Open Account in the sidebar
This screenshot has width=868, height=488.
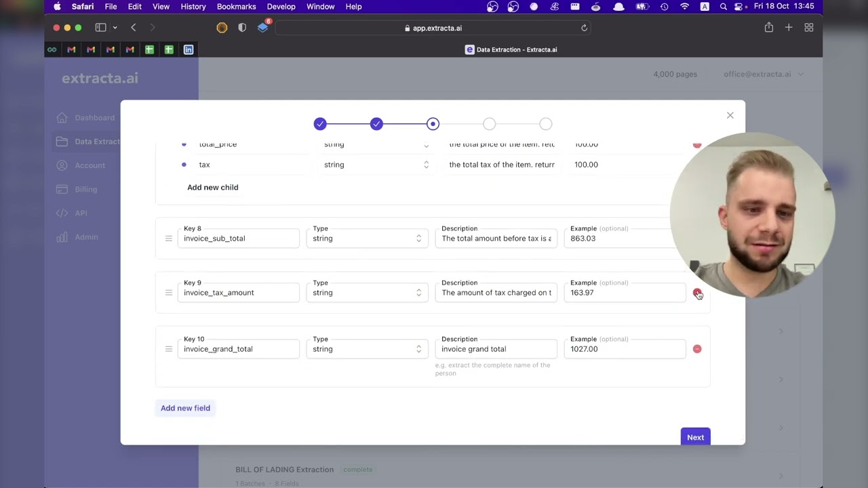click(x=81, y=165)
